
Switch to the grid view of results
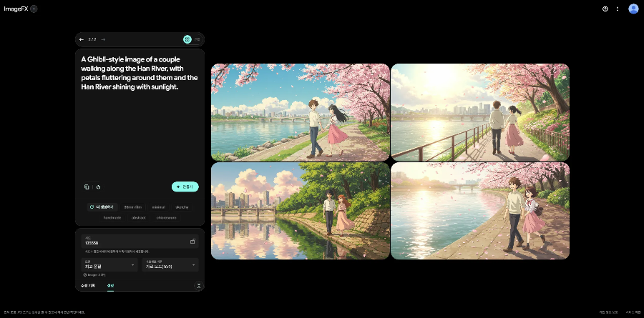click(187, 39)
